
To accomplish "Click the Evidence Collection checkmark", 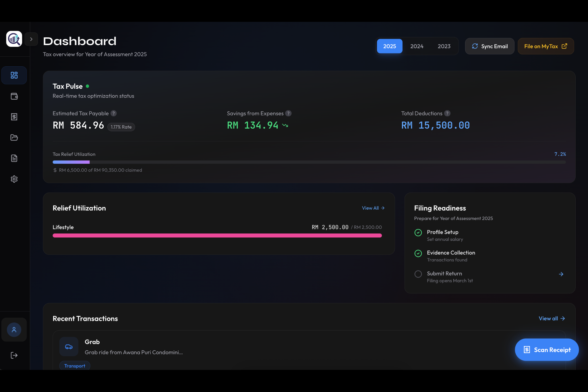I will pyautogui.click(x=418, y=253).
